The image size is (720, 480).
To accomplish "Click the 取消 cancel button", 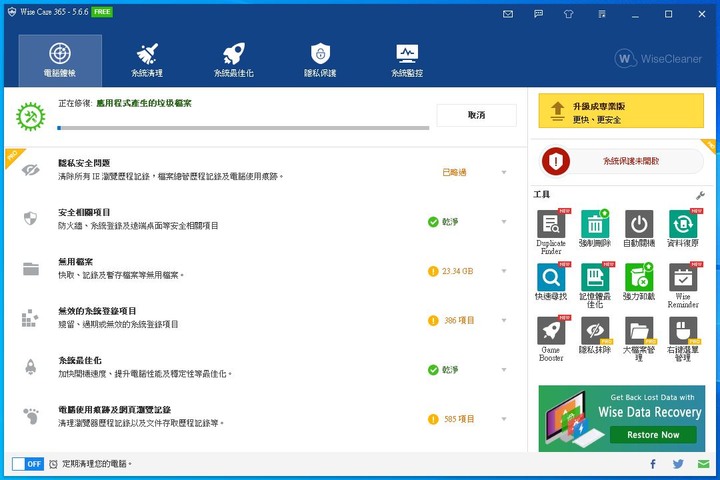I will 477,115.
